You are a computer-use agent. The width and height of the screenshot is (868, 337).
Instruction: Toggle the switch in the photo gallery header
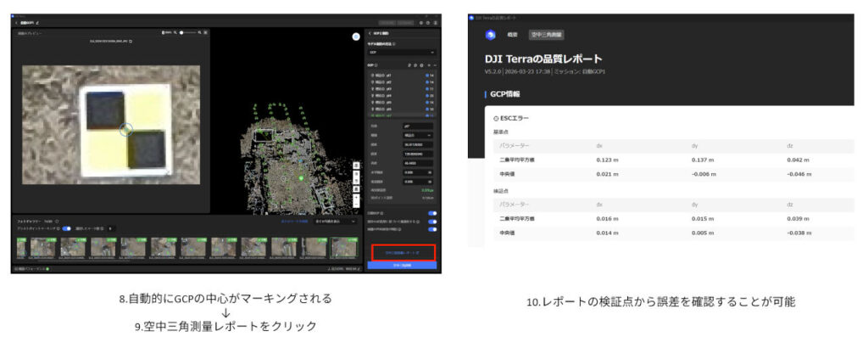(66, 228)
